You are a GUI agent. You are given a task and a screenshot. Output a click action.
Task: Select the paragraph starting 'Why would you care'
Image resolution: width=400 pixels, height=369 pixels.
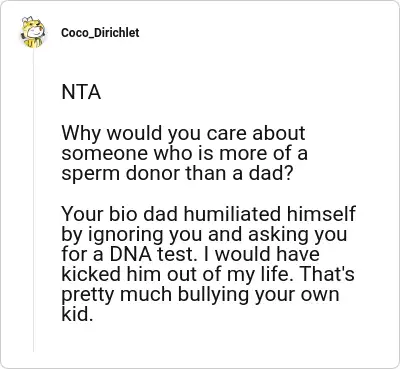point(184,153)
